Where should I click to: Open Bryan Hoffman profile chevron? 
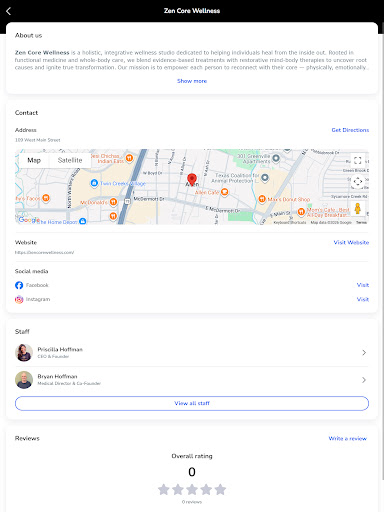[x=364, y=380]
